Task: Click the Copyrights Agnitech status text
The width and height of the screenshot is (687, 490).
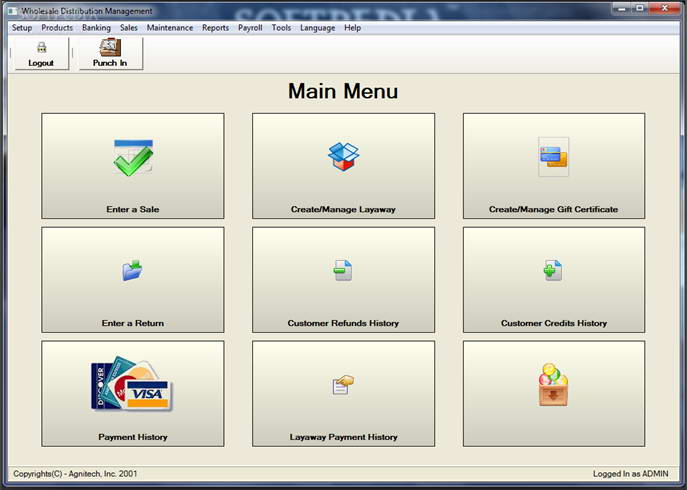Action: [75, 474]
